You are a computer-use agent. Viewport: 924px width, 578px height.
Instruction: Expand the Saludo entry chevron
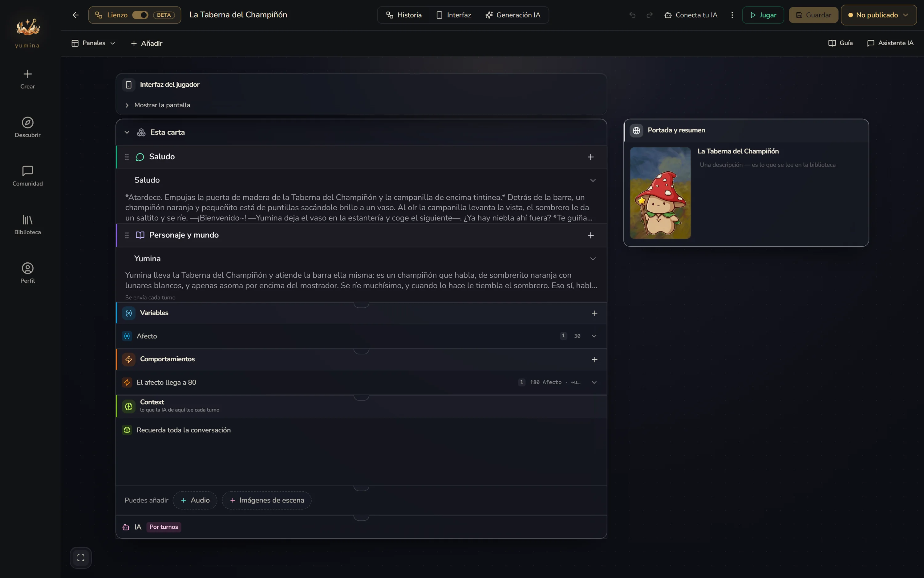pos(593,180)
